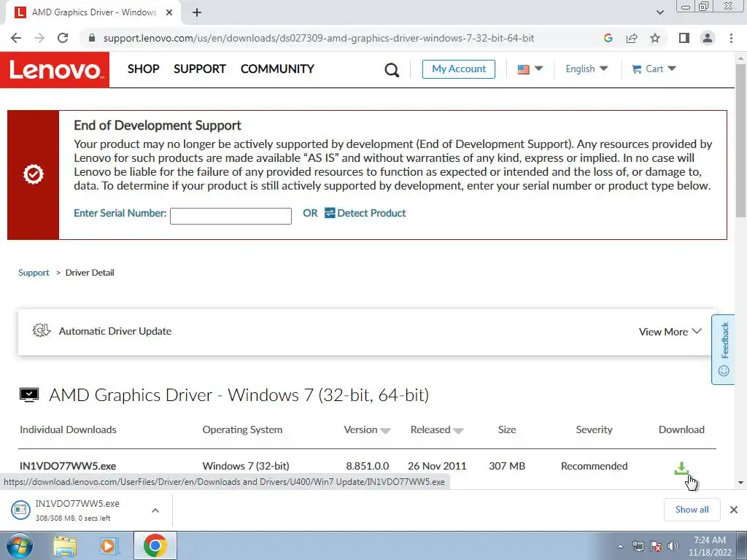Click the Automatic Driver Update gear icon

tap(42, 330)
